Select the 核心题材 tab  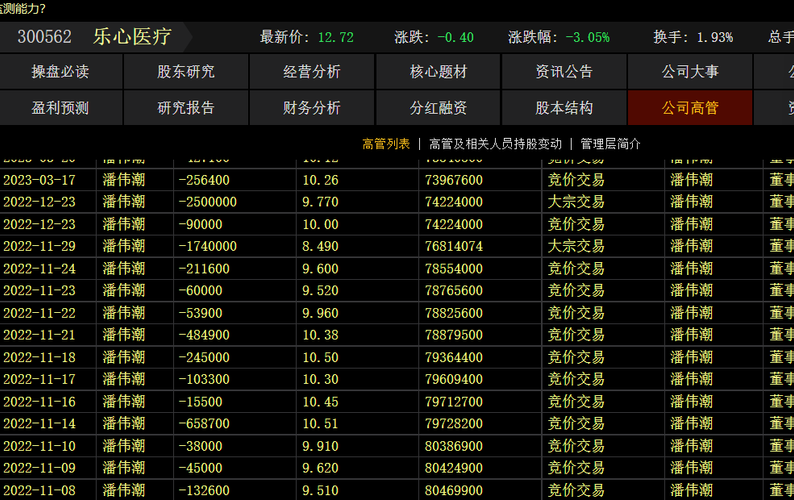[438, 71]
